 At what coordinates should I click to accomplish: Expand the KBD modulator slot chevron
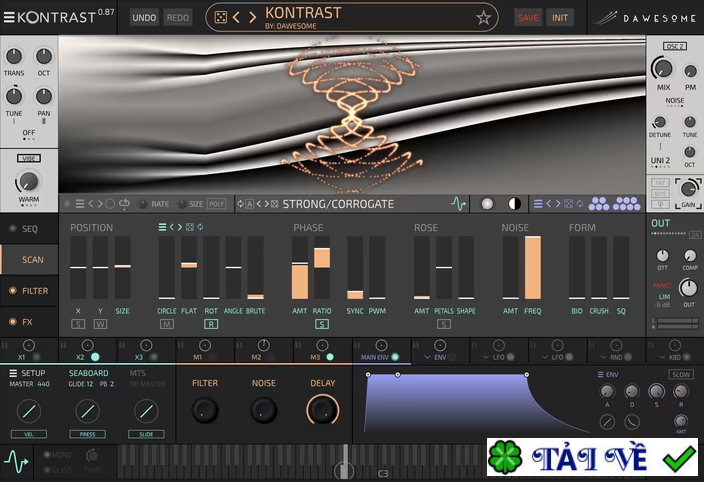point(662,357)
